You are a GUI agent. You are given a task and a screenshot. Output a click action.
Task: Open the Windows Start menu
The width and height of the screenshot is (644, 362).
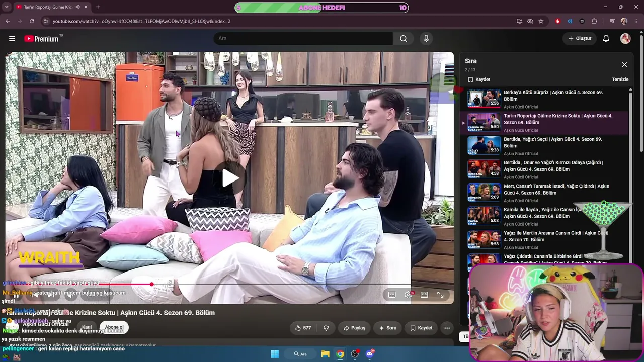pos(275,354)
